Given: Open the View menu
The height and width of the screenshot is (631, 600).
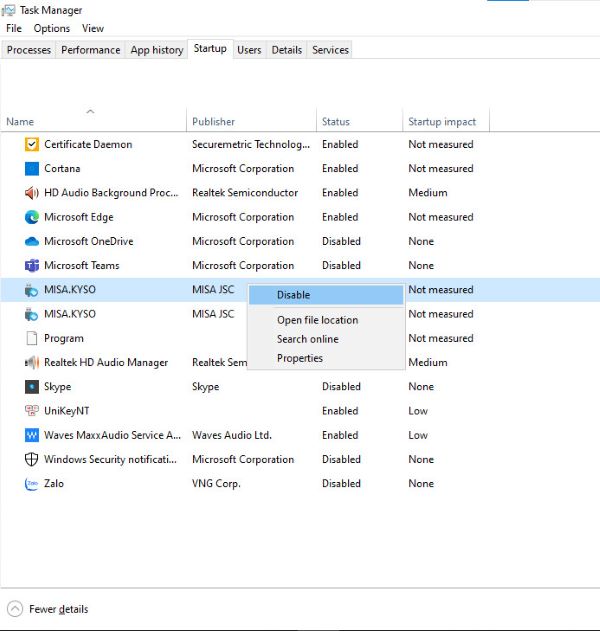Looking at the screenshot, I should pyautogui.click(x=93, y=29).
